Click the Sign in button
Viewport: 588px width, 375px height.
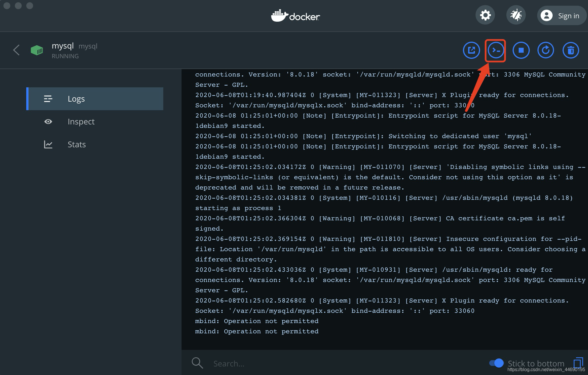[x=562, y=15]
